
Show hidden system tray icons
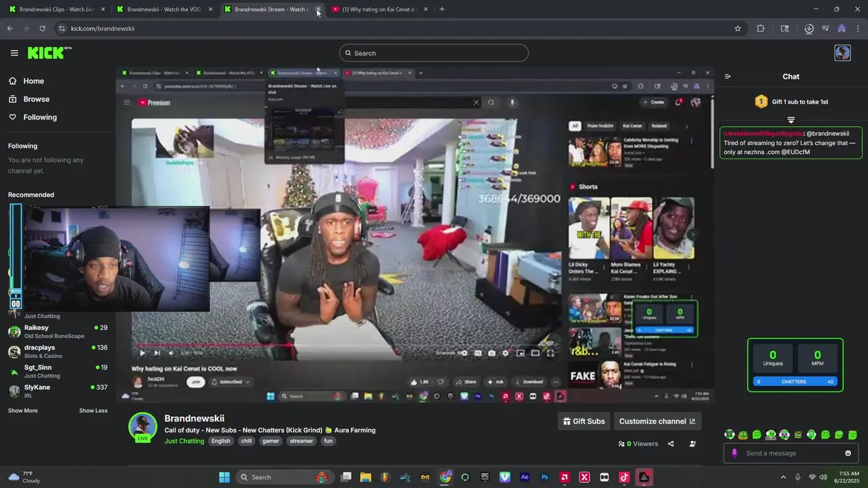783,477
